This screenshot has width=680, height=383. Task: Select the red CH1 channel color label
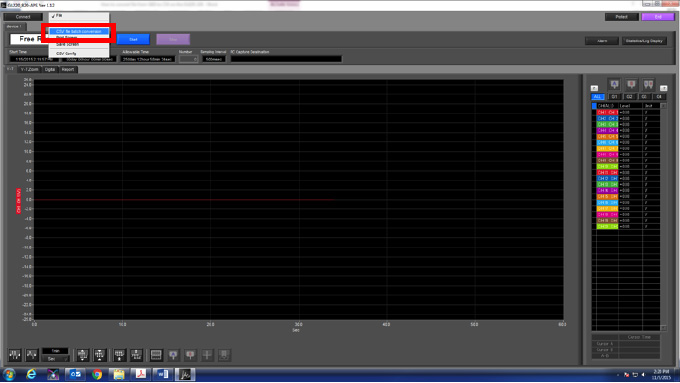click(607, 112)
